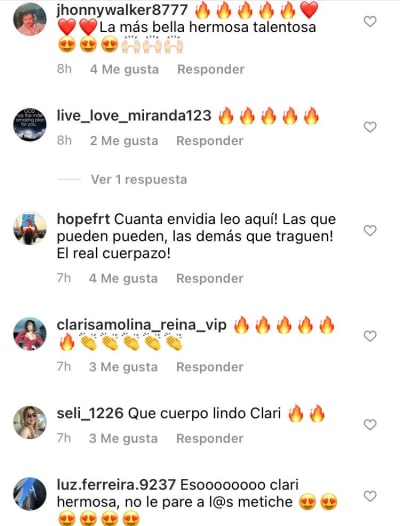Image resolution: width=400 pixels, height=526 pixels.
Task: Open jhonnywalker8777's profile picture
Action: tap(30, 19)
